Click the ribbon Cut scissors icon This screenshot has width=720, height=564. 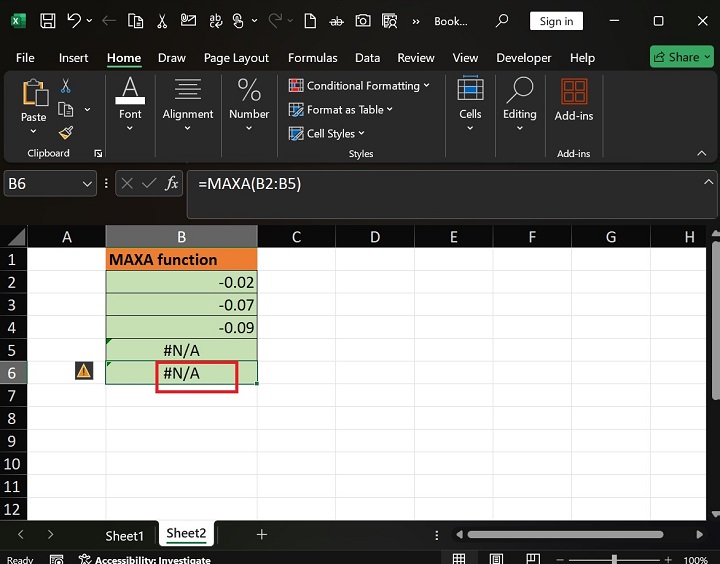(x=66, y=85)
